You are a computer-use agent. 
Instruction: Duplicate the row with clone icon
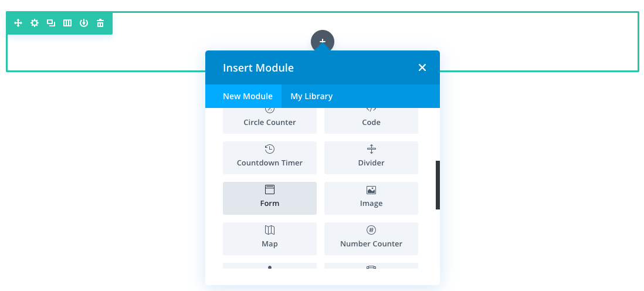[x=51, y=23]
